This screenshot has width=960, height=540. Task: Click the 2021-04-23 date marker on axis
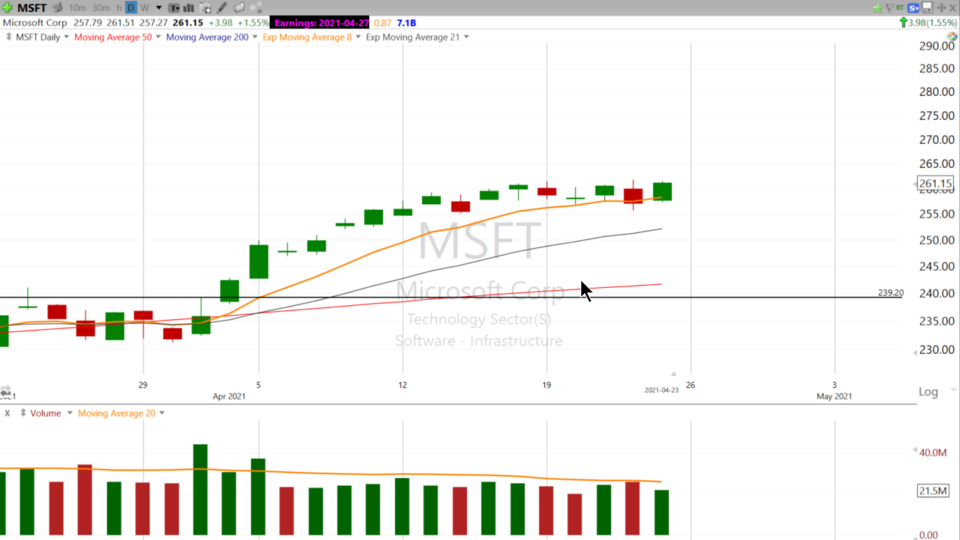click(x=661, y=390)
